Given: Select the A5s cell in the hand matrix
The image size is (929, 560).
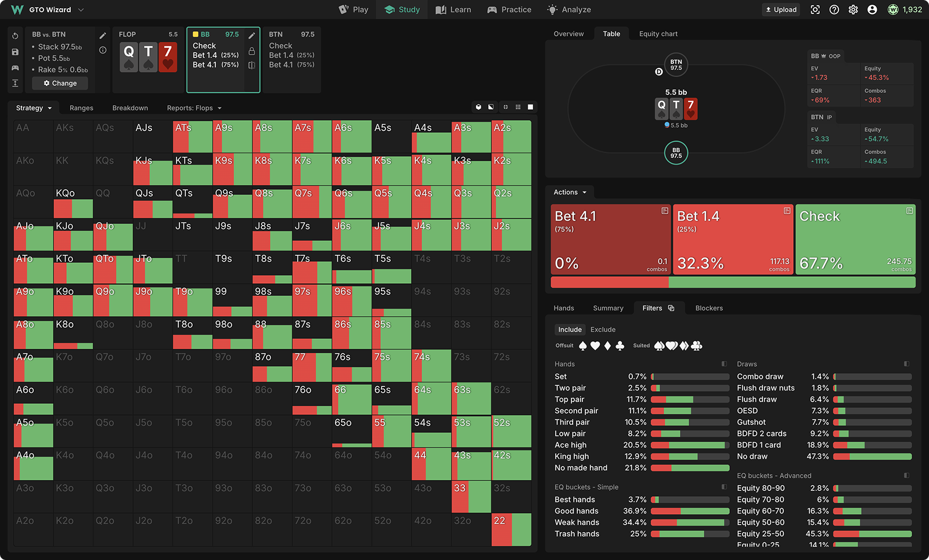Looking at the screenshot, I should tap(391, 136).
